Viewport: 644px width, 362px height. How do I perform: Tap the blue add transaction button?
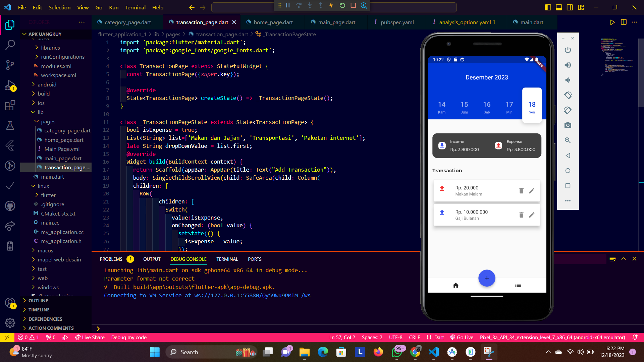(x=487, y=278)
